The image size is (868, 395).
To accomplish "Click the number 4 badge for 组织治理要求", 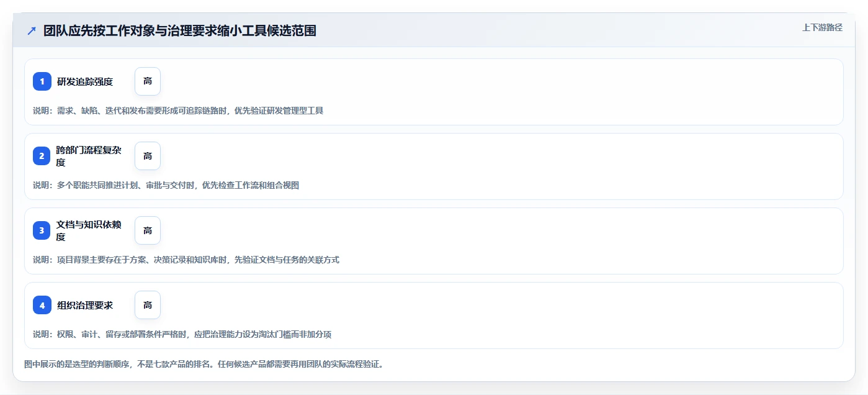I will point(42,305).
